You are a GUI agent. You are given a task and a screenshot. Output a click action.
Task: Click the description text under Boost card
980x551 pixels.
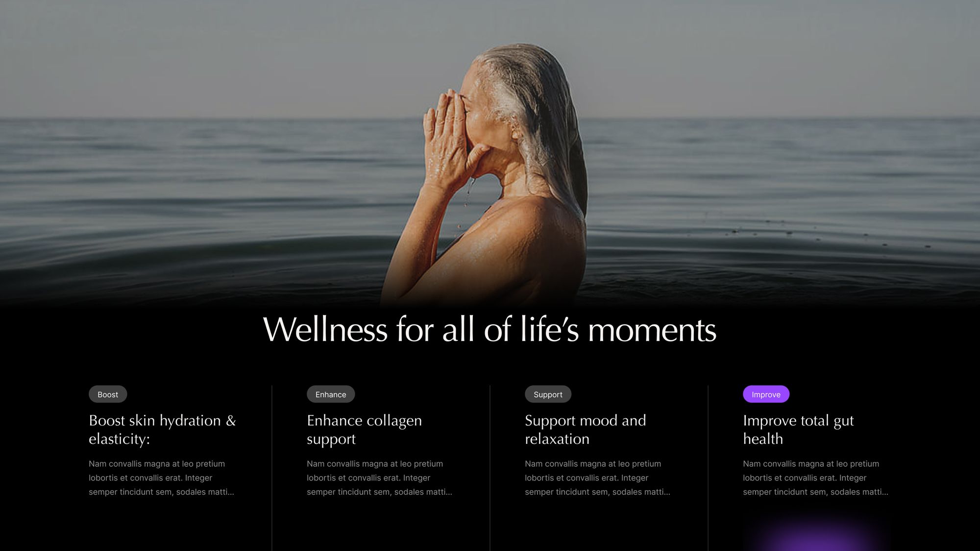(161, 478)
